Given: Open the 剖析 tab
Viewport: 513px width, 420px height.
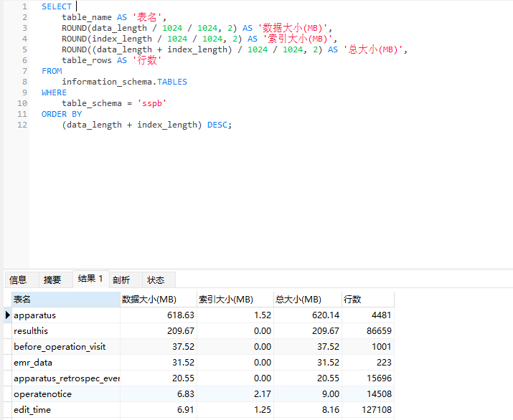Looking at the screenshot, I should [x=126, y=280].
